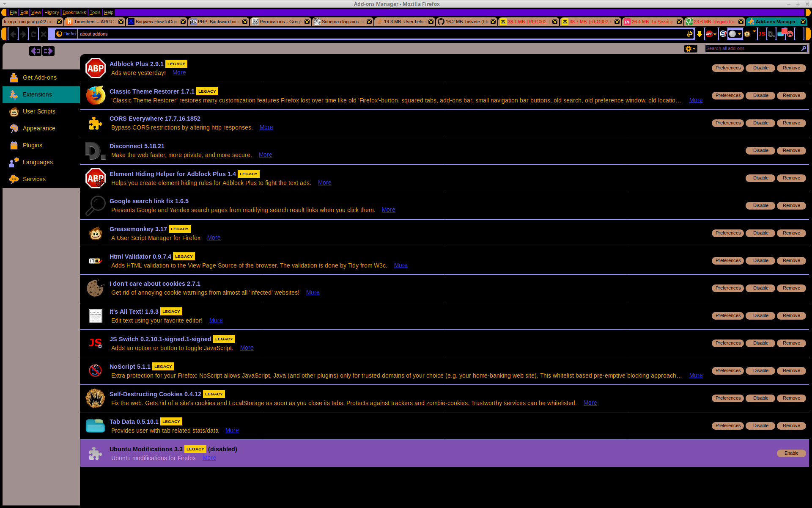Screen dimensions: 812x508
Task: Click the yellow downloads arrow icon
Action: tap(700, 34)
